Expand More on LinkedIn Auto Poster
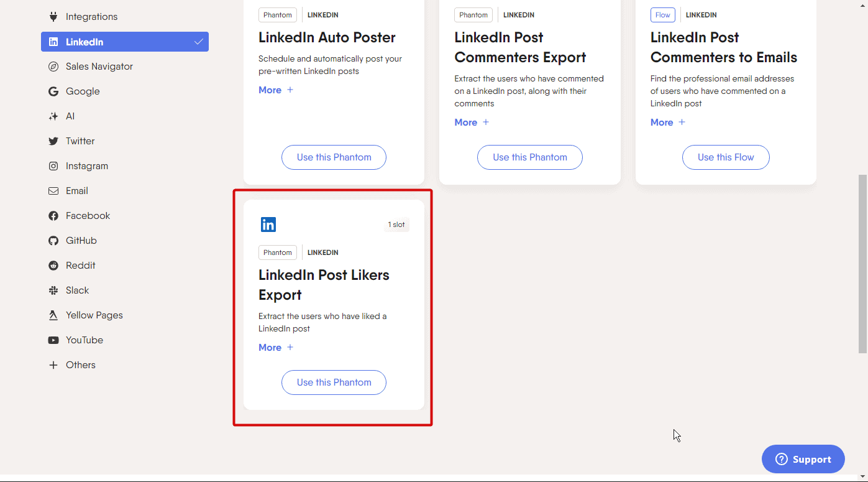This screenshot has height=482, width=868. coord(276,90)
